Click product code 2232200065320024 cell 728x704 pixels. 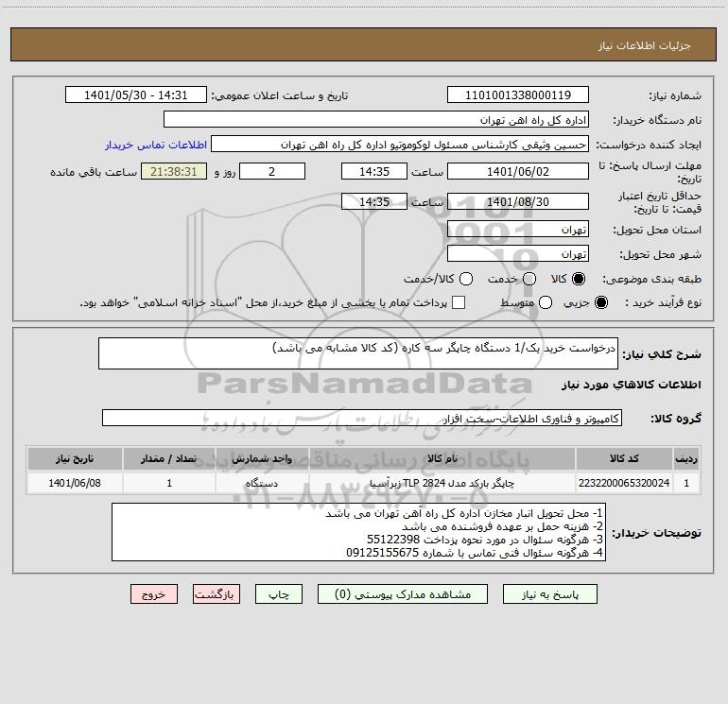[x=624, y=483]
